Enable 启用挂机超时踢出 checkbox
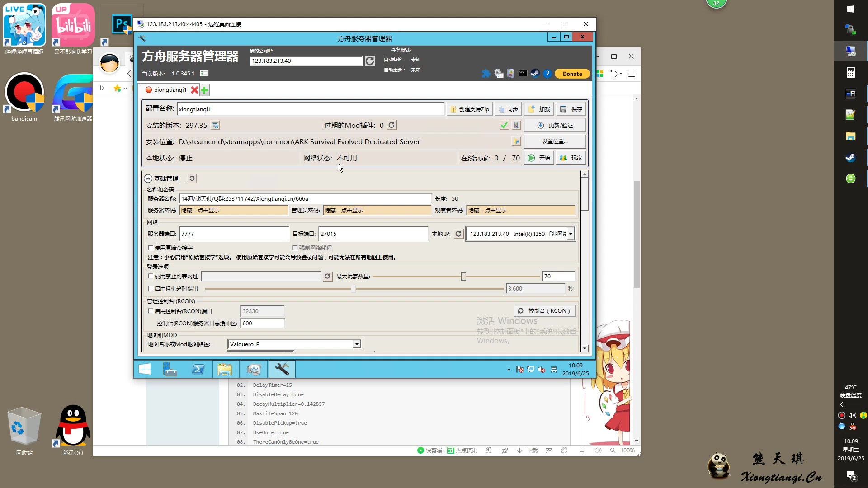Viewport: 868px width, 488px height. tap(151, 288)
